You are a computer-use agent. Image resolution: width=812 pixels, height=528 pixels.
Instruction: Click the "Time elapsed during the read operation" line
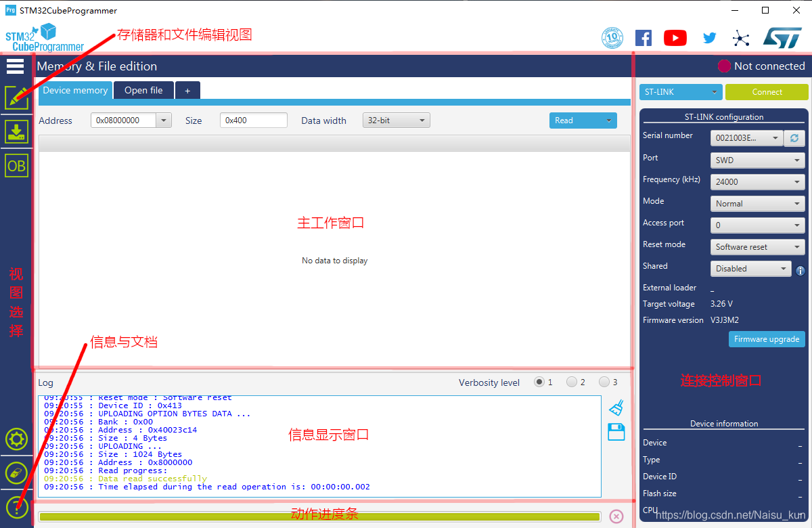point(207,487)
